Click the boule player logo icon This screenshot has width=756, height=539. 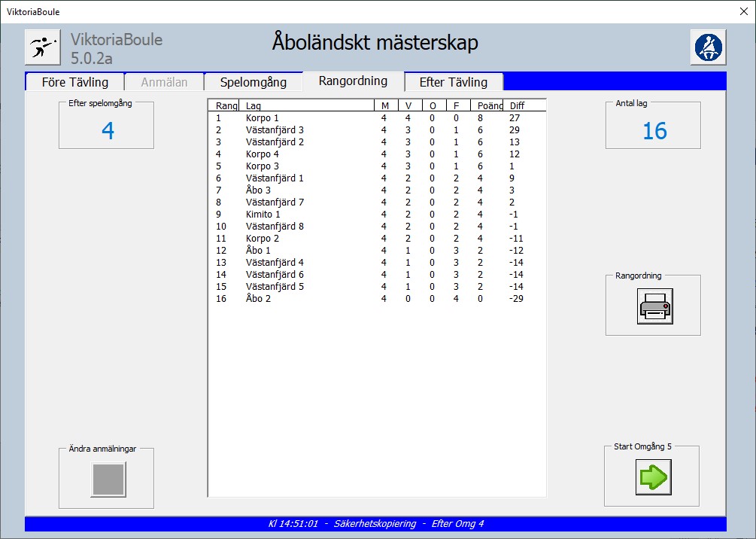(x=43, y=48)
